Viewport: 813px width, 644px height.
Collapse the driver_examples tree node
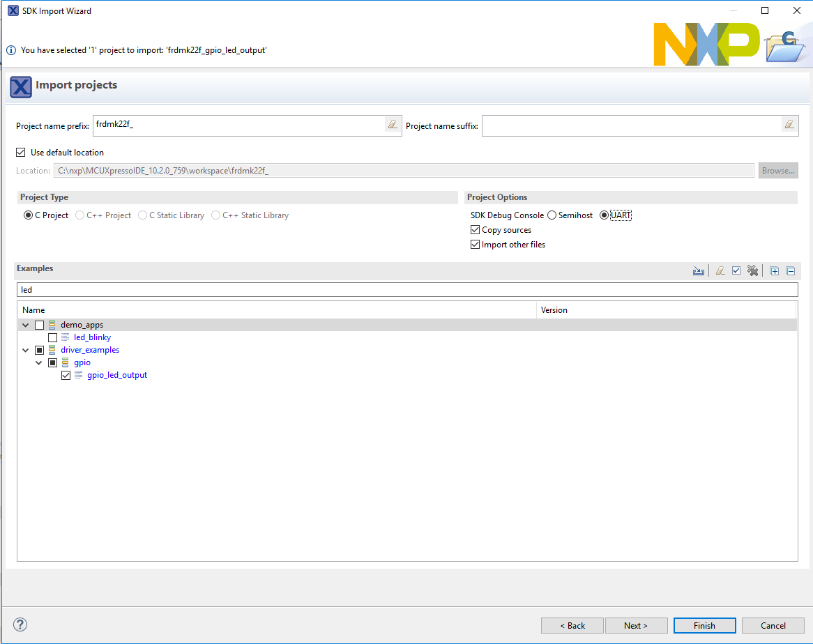(26, 350)
